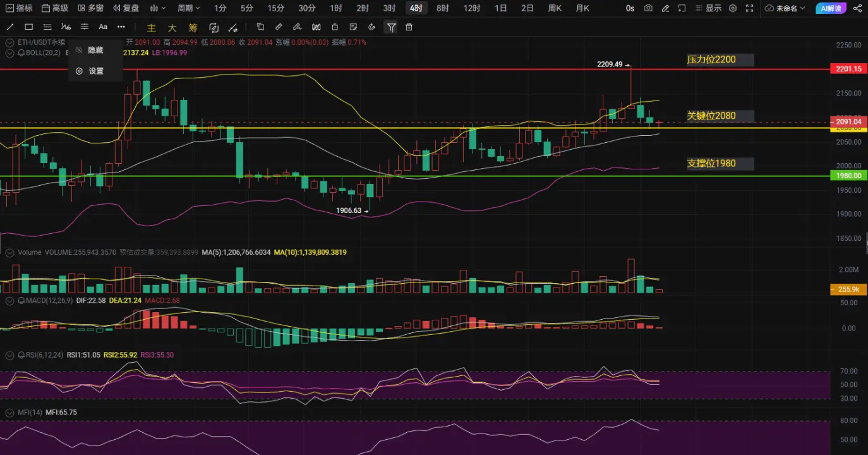Switch to the 8时 timeframe

tap(443, 8)
